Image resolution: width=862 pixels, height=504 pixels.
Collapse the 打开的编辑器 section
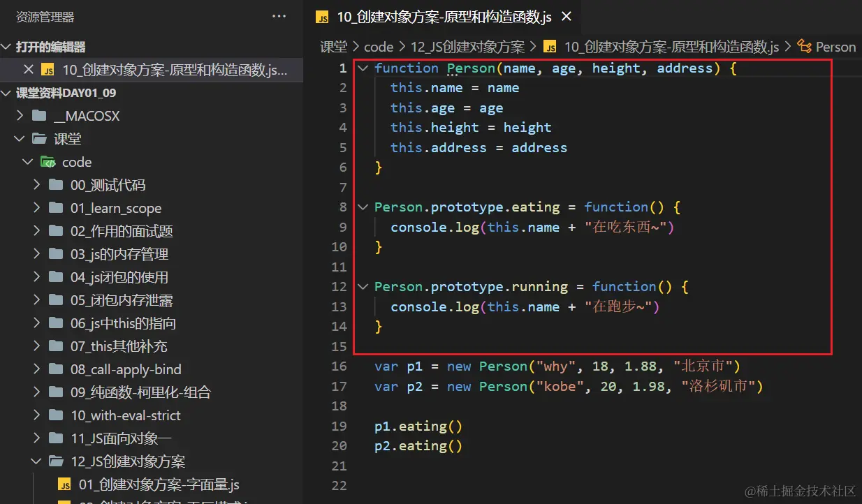click(x=6, y=47)
